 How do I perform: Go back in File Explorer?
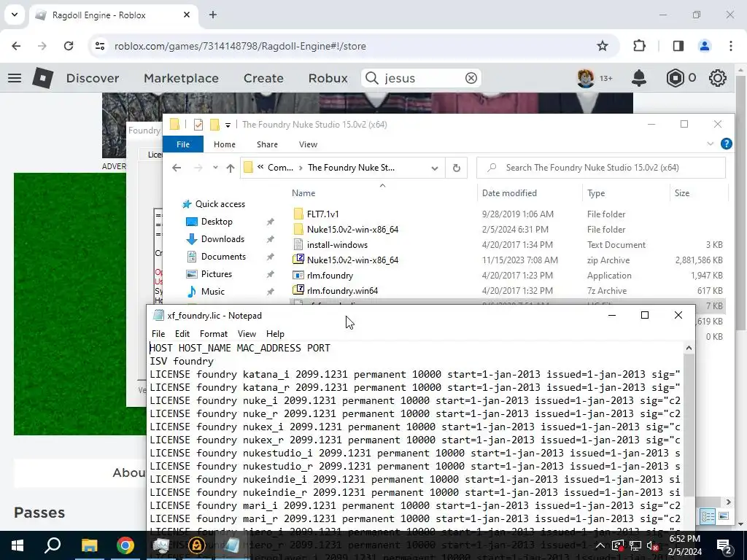[x=177, y=168]
